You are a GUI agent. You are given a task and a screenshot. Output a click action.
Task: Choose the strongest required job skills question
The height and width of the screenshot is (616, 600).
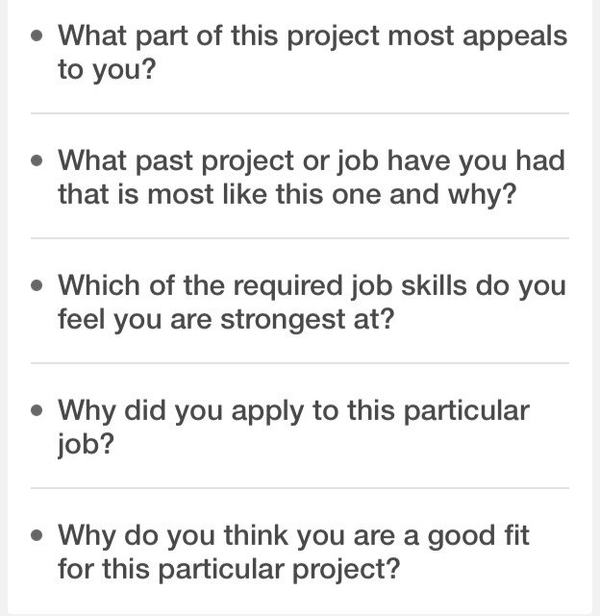(x=300, y=302)
